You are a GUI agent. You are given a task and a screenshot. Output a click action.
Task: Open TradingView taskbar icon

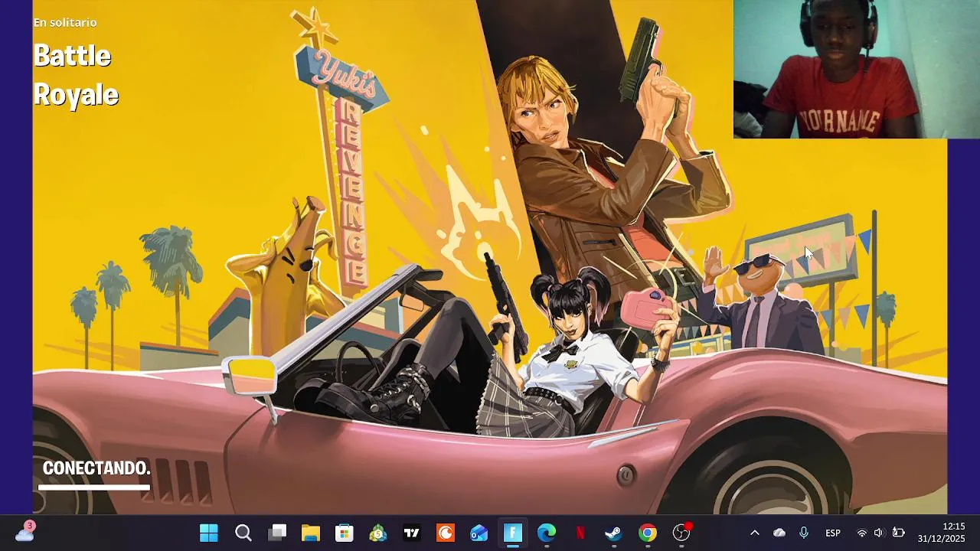coord(412,533)
